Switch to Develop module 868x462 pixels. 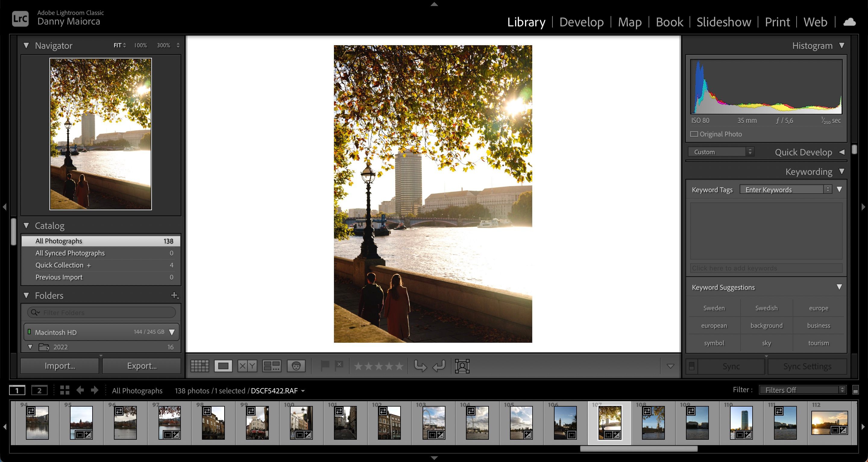(581, 22)
